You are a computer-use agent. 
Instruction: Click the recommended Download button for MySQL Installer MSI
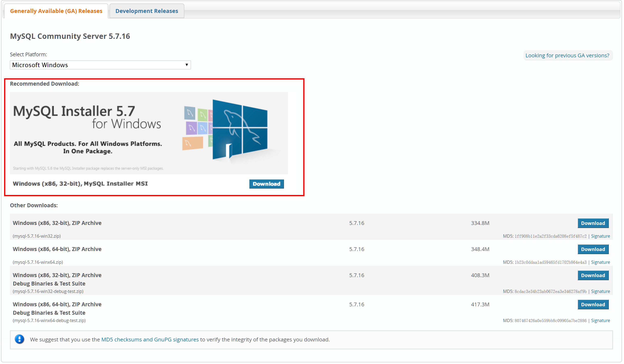pyautogui.click(x=266, y=184)
